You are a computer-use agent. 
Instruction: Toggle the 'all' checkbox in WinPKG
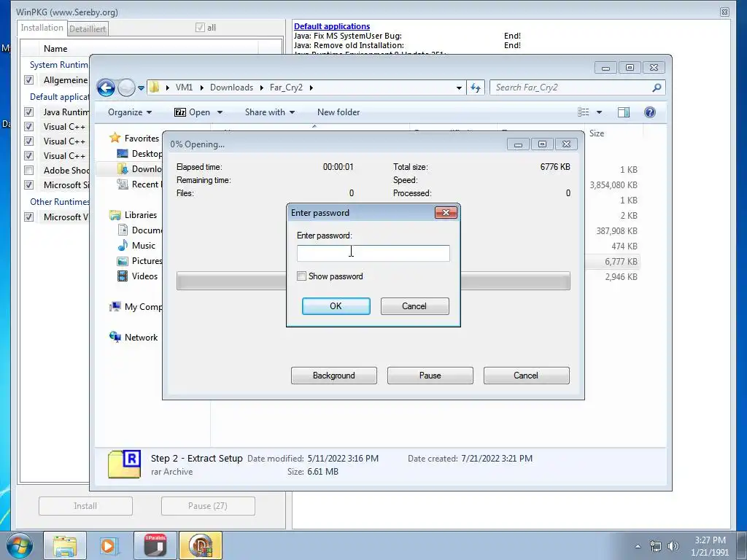[x=200, y=28]
